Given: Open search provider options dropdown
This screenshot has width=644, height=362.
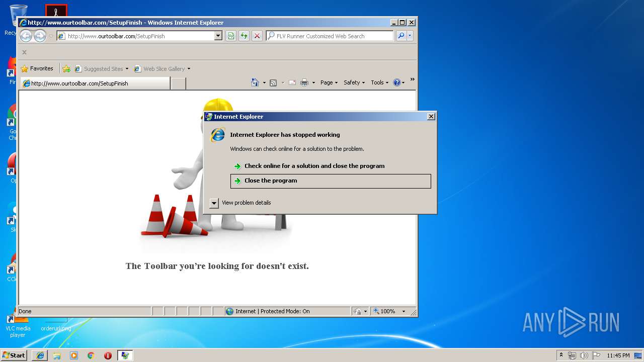Looking at the screenshot, I should tap(410, 36).
